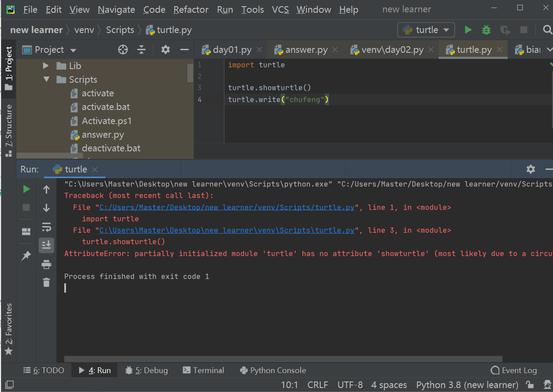Click the Project tree vertical scrollbar

[x=190, y=73]
